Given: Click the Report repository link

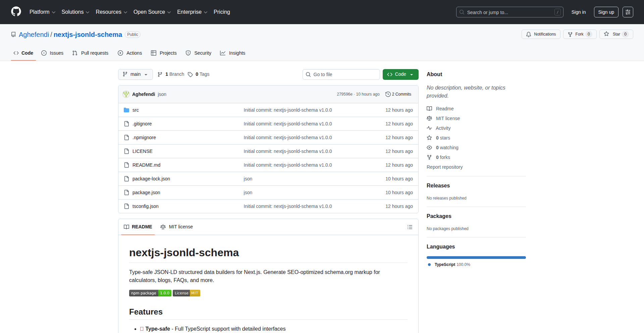Looking at the screenshot, I should [x=444, y=167].
